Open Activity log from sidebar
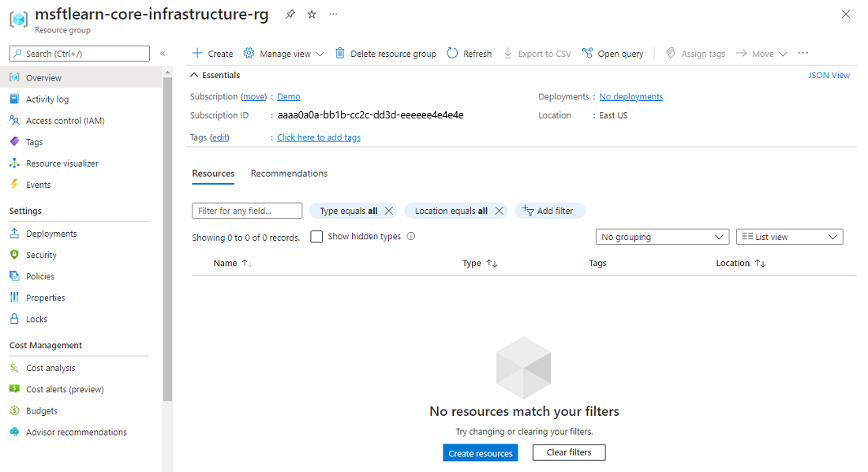 pos(47,99)
